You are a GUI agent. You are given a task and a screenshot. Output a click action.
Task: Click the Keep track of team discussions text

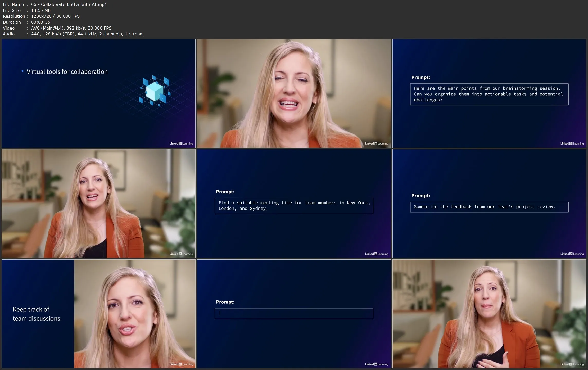37,314
